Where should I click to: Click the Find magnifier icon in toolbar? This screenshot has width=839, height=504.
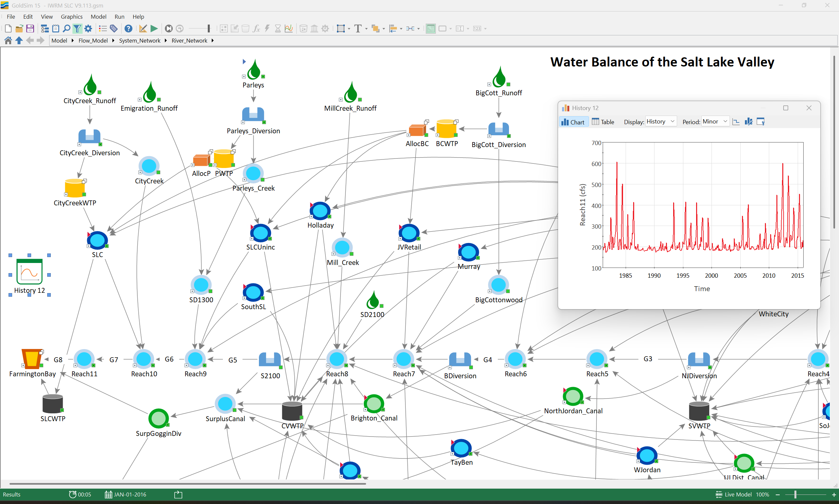(67, 28)
